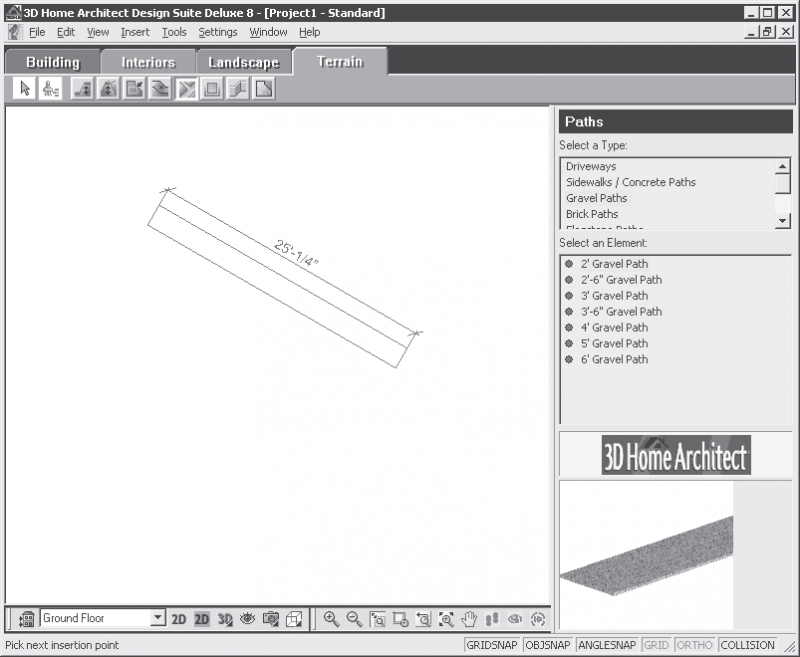The width and height of the screenshot is (800, 657).
Task: Click the terrain cutout tool icon
Action: (x=134, y=89)
